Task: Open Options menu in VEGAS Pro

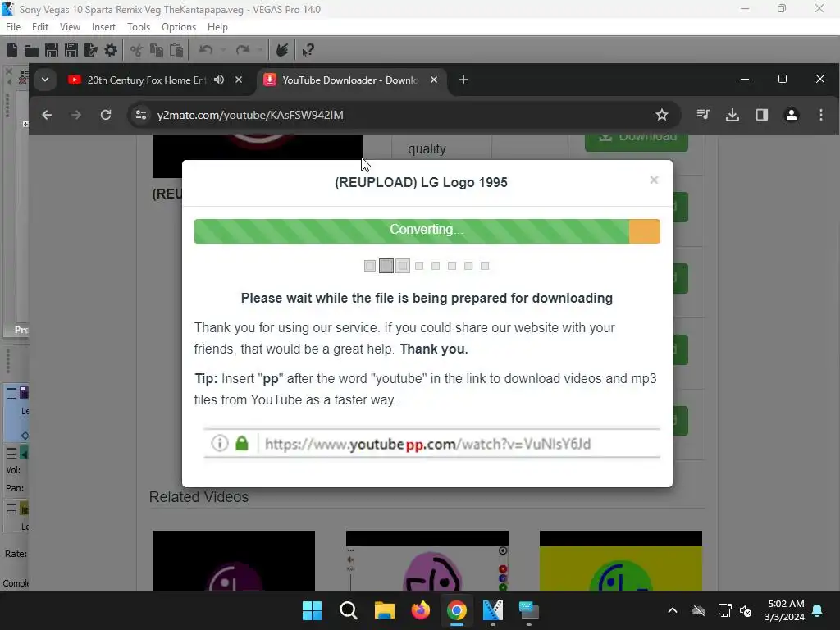Action: tap(179, 27)
